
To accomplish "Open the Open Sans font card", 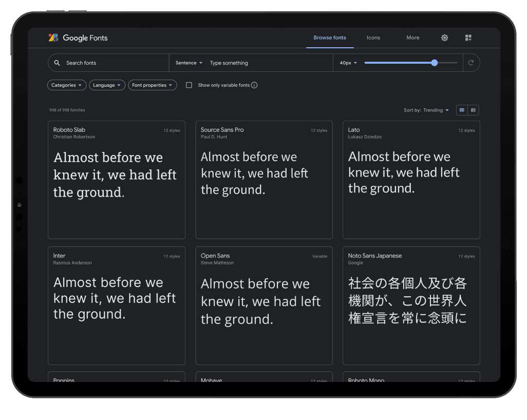I will 264,306.
